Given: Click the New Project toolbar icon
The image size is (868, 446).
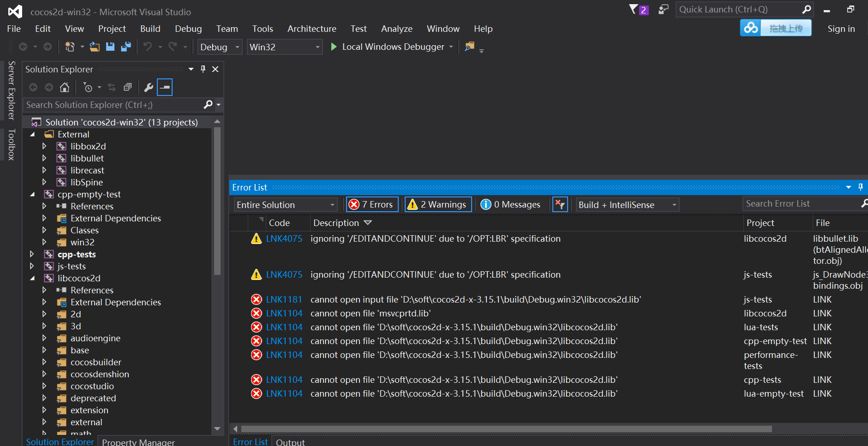Looking at the screenshot, I should [x=70, y=47].
